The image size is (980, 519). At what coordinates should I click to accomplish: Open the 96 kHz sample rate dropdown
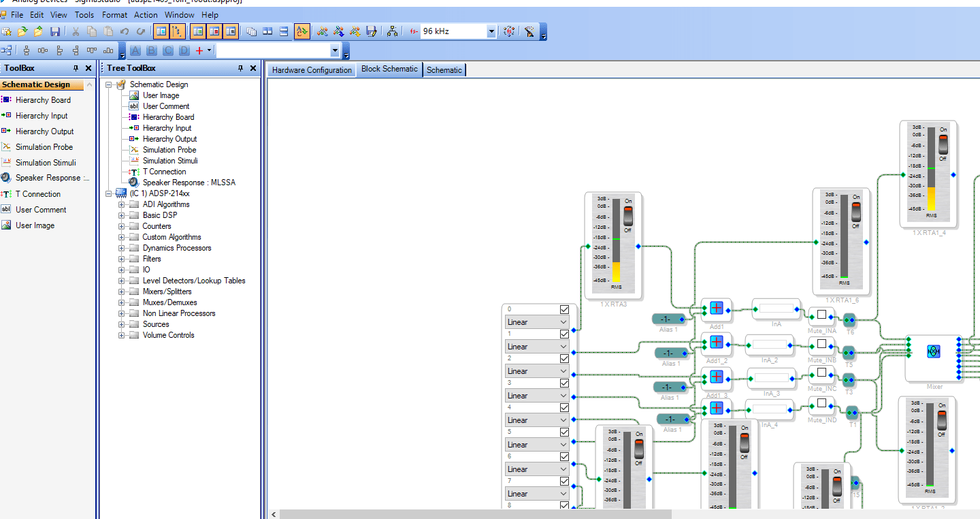491,31
